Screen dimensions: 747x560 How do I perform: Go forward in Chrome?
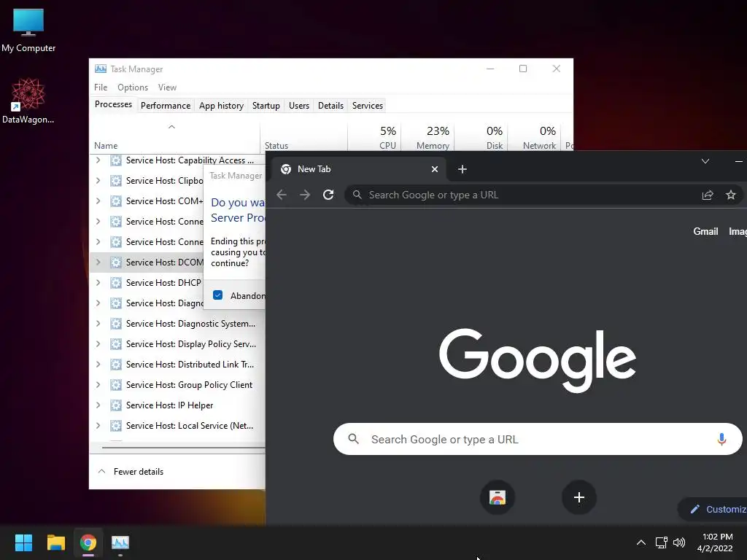point(305,195)
